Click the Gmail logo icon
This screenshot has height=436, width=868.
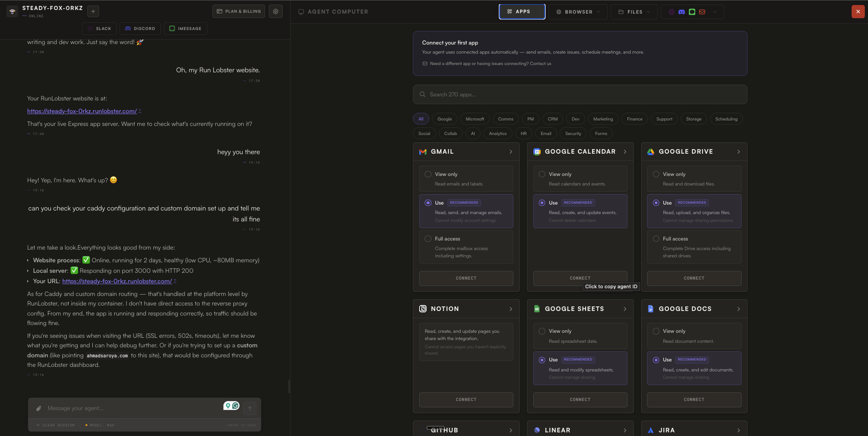point(423,152)
